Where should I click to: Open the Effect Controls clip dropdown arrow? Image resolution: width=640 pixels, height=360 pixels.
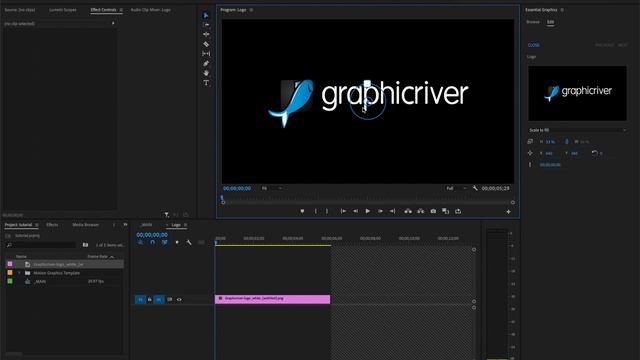click(x=113, y=23)
